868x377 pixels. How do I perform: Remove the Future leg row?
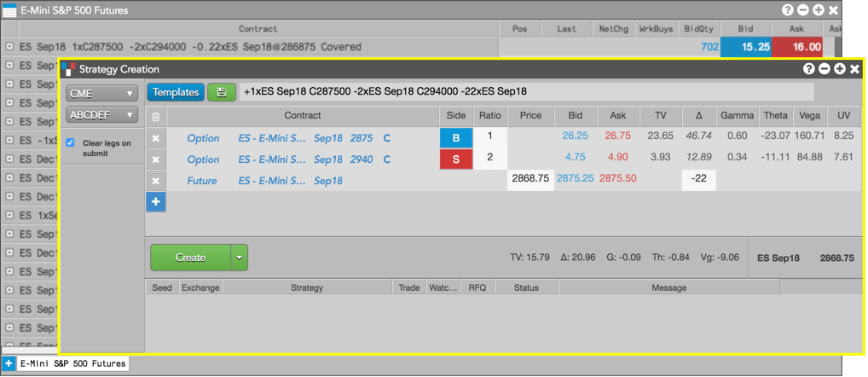pos(155,181)
